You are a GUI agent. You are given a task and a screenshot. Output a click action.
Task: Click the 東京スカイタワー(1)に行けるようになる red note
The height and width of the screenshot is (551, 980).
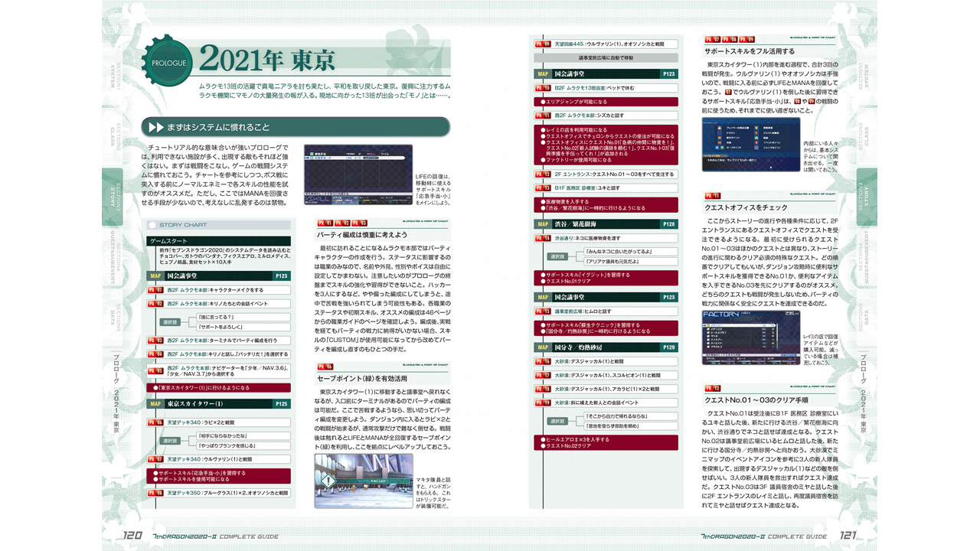(219, 388)
